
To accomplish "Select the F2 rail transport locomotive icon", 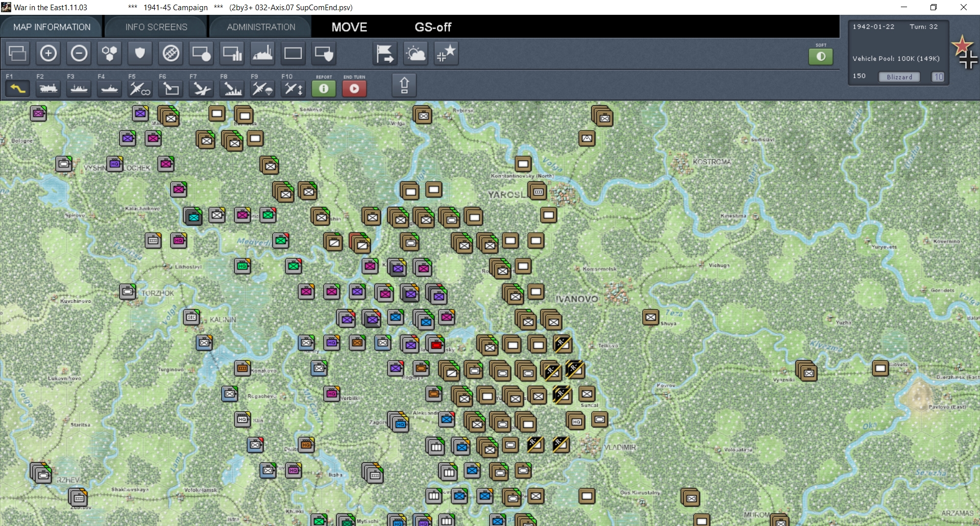I will [48, 88].
